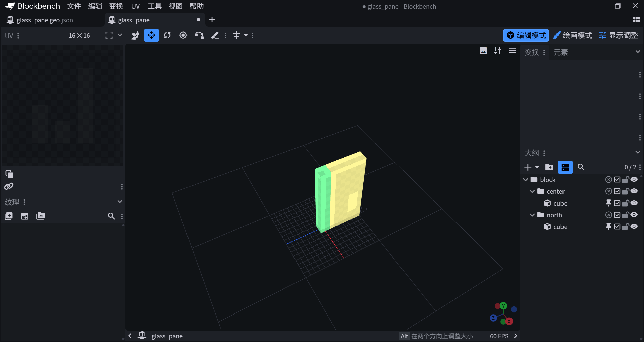The width and height of the screenshot is (644, 342).
Task: Search textures with magnifier icon
Action: (x=111, y=216)
